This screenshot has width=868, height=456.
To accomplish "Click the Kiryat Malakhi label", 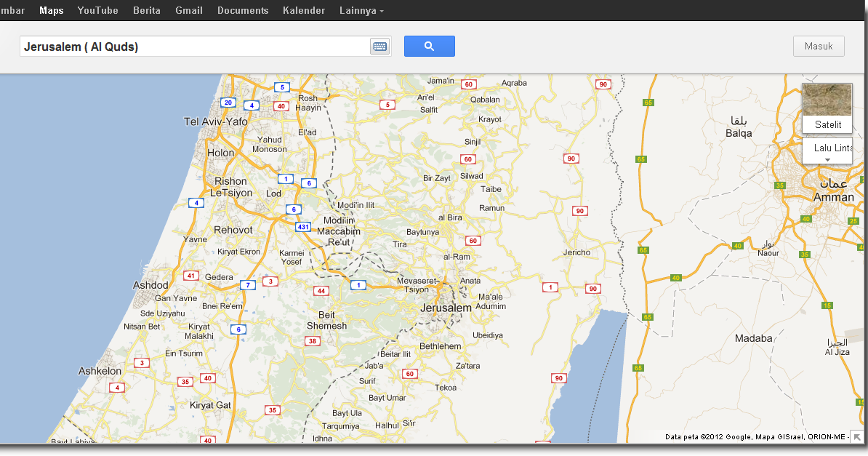I will (x=199, y=332).
